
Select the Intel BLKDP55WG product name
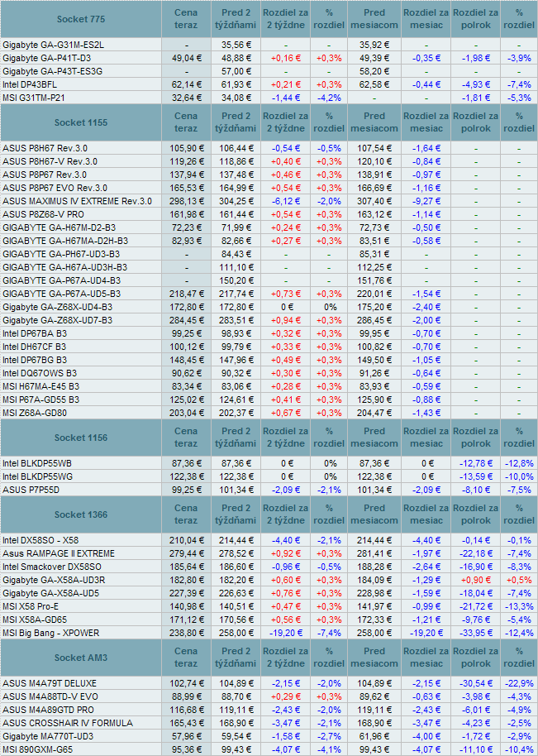[37, 476]
